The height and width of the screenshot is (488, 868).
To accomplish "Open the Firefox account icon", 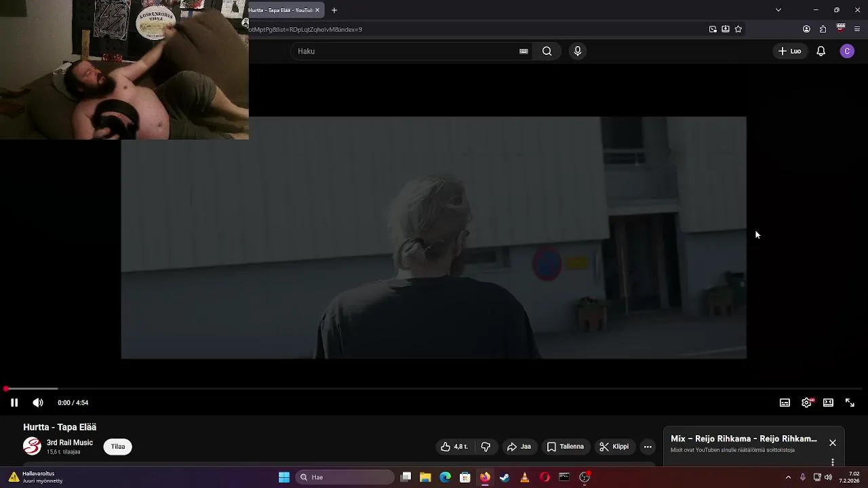I will (806, 29).
